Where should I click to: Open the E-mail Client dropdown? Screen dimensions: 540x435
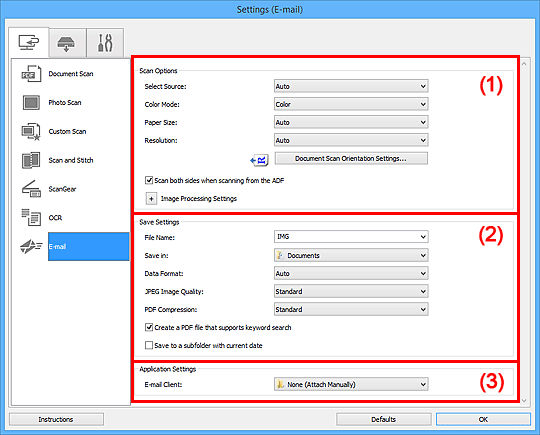tap(351, 384)
